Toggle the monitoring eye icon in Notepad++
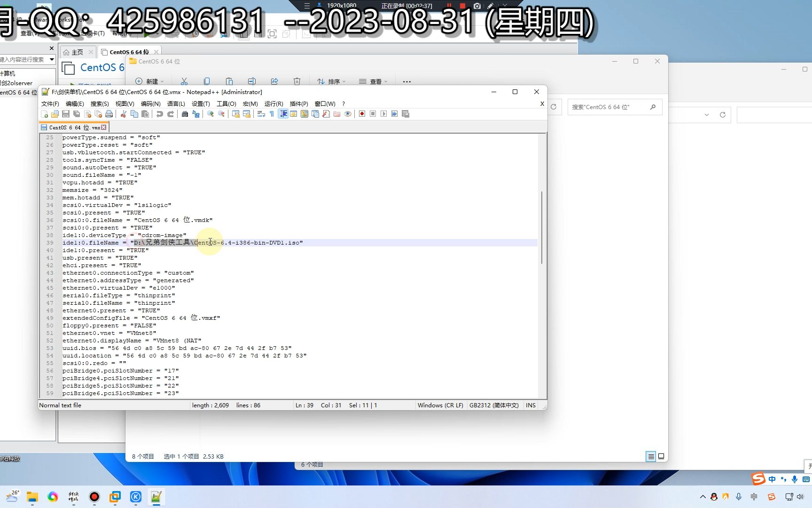The height and width of the screenshot is (508, 812). point(348,114)
